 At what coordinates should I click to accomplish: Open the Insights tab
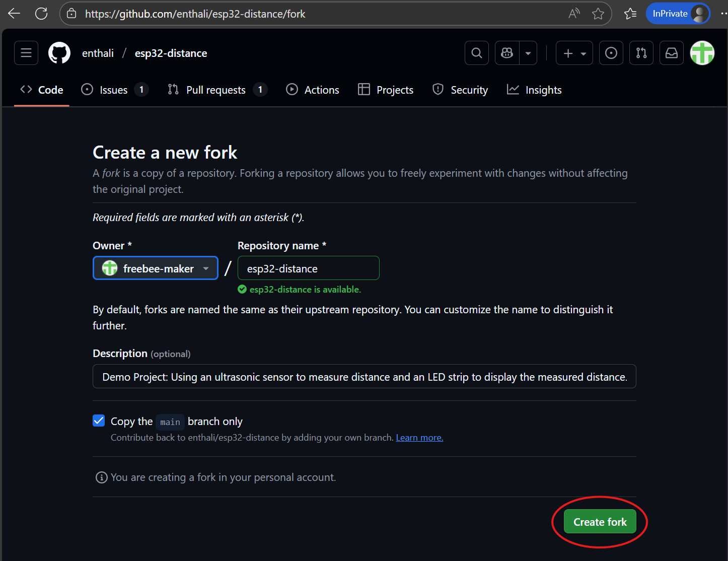pos(534,90)
